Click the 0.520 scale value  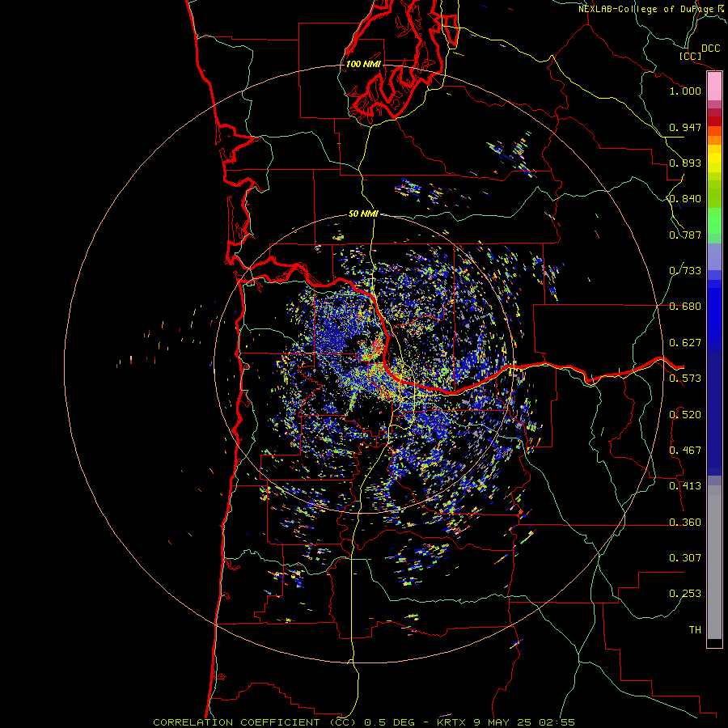click(x=685, y=415)
